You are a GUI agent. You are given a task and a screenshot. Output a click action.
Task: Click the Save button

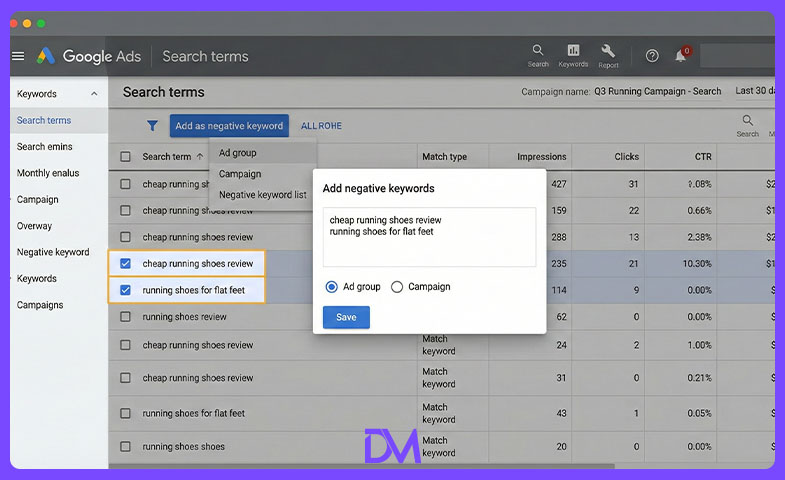346,317
